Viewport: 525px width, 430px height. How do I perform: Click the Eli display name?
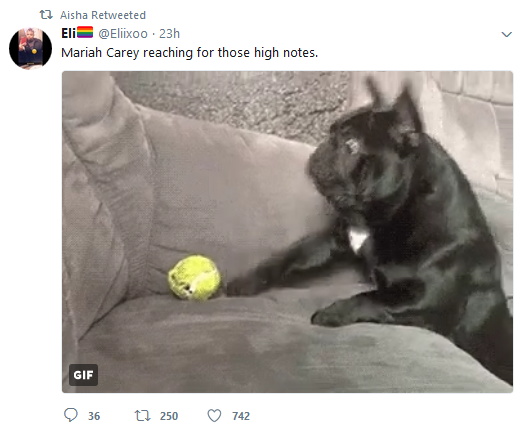68,33
